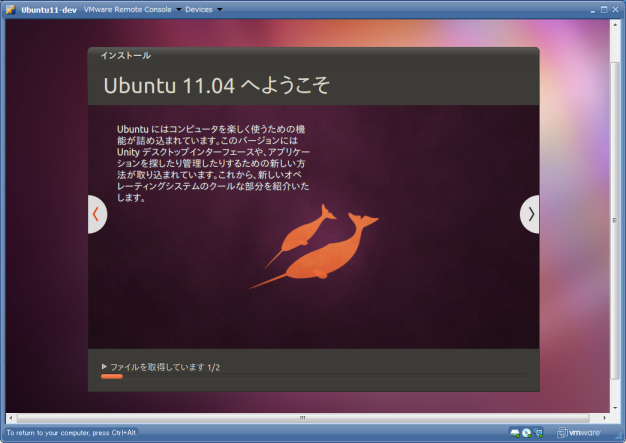Click the 'To return to your computer' status message
Screen dimensions: 626x443
(72, 433)
